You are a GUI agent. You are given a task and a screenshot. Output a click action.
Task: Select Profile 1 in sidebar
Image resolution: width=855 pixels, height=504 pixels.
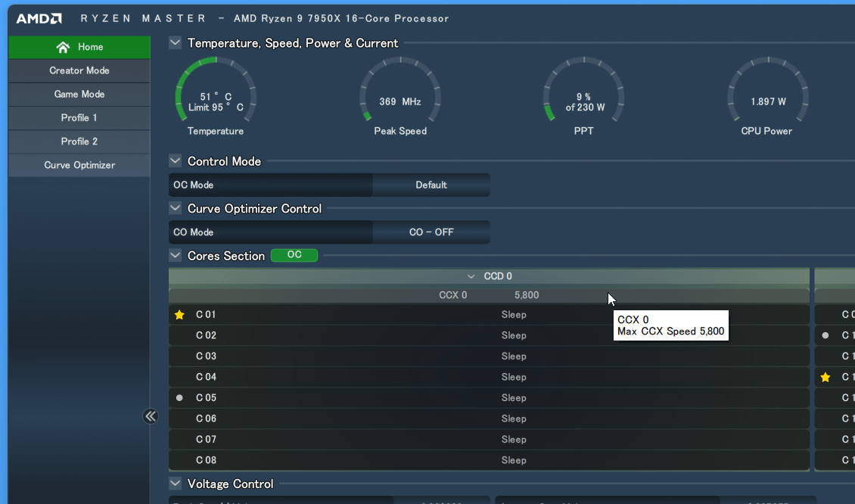coord(79,118)
